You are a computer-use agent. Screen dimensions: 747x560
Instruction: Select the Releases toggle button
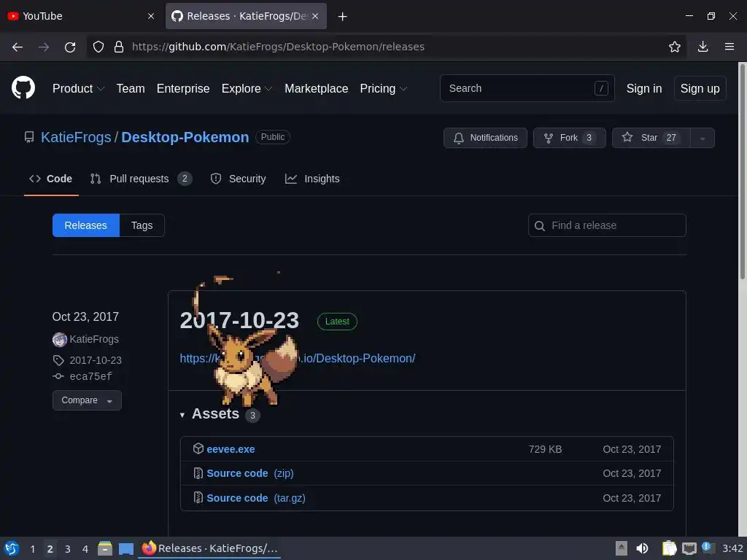(86, 225)
